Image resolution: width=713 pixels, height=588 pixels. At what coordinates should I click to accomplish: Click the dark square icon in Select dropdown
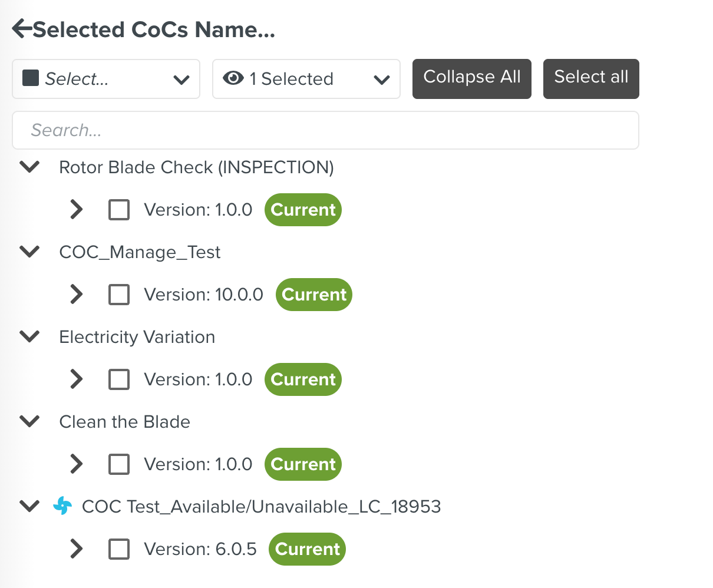31,78
